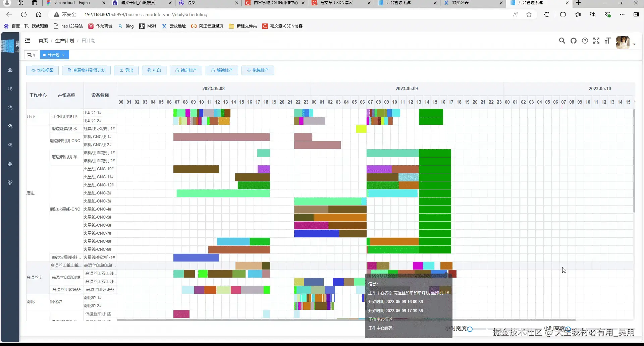
Task: Click the browser profile icon
Action: [x=7, y=3]
